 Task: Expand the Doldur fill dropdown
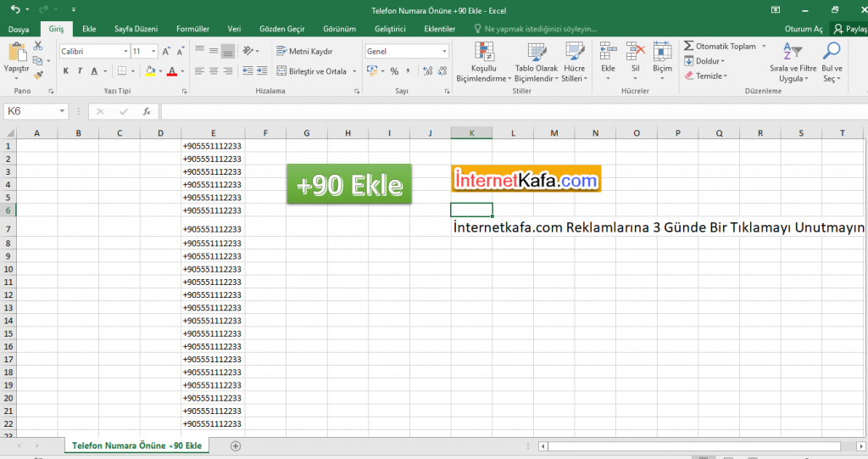[723, 61]
